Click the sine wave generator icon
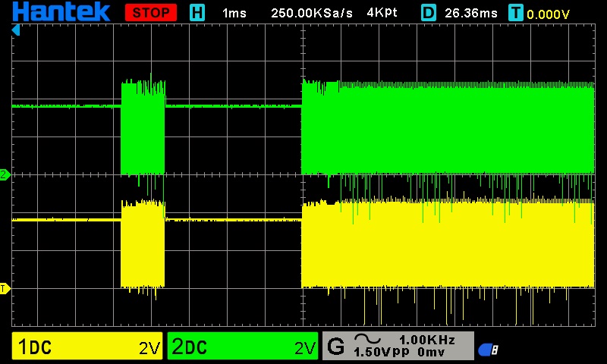 click(x=368, y=339)
